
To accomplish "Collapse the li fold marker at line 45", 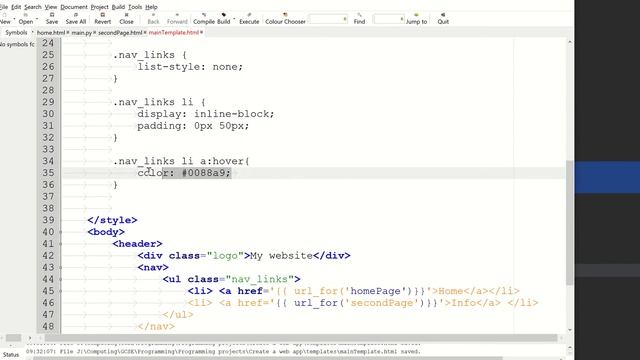I will click(61, 291).
